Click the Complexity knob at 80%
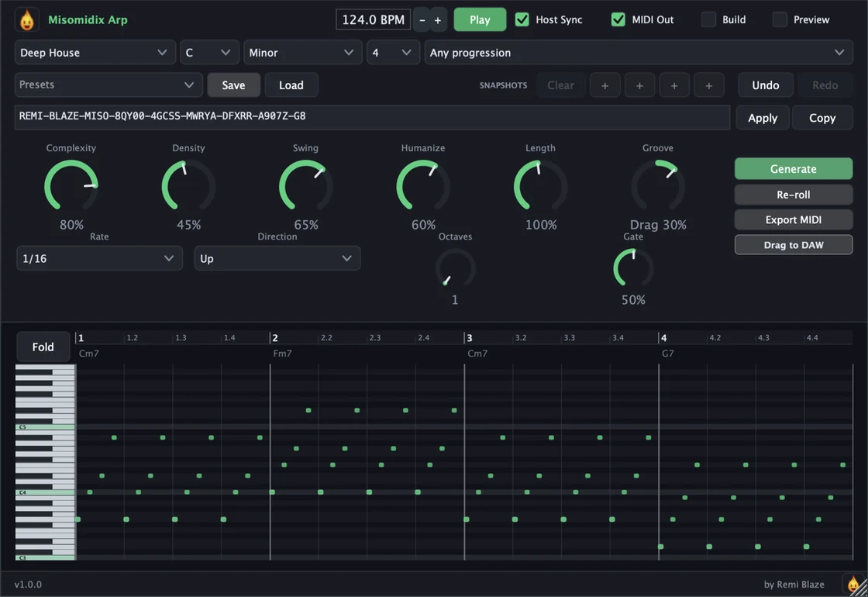The width and height of the screenshot is (868, 597). 71,187
